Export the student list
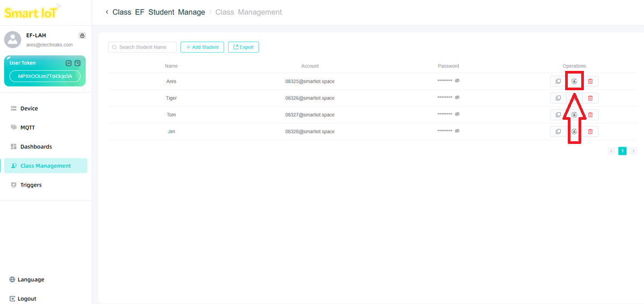Viewport: 644px width, 304px height. [243, 47]
